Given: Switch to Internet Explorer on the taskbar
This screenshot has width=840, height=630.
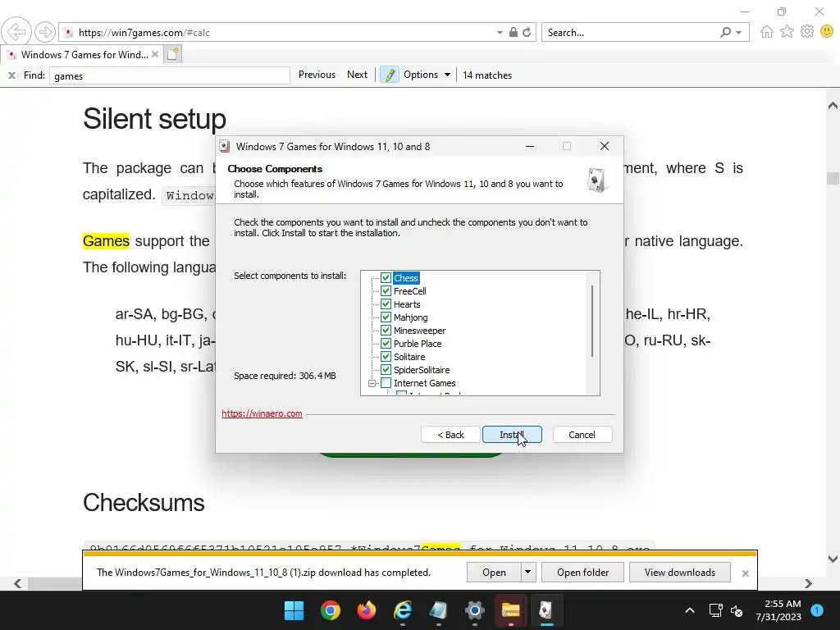Looking at the screenshot, I should click(x=403, y=610).
